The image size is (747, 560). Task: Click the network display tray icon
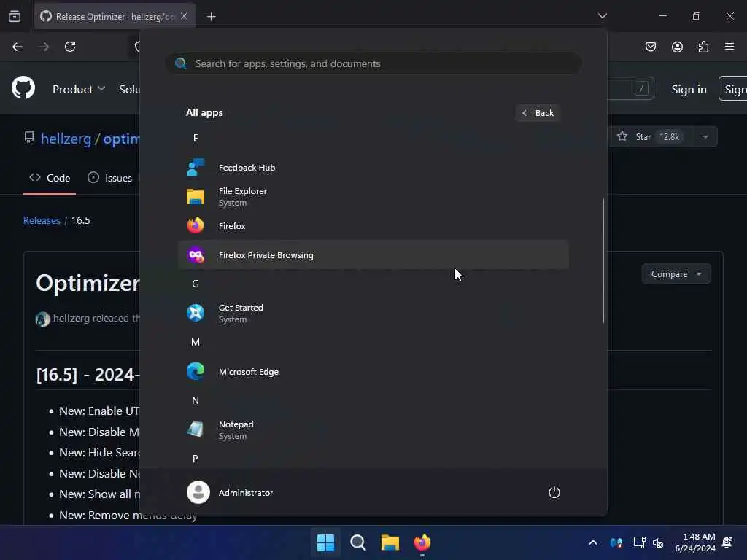point(639,542)
